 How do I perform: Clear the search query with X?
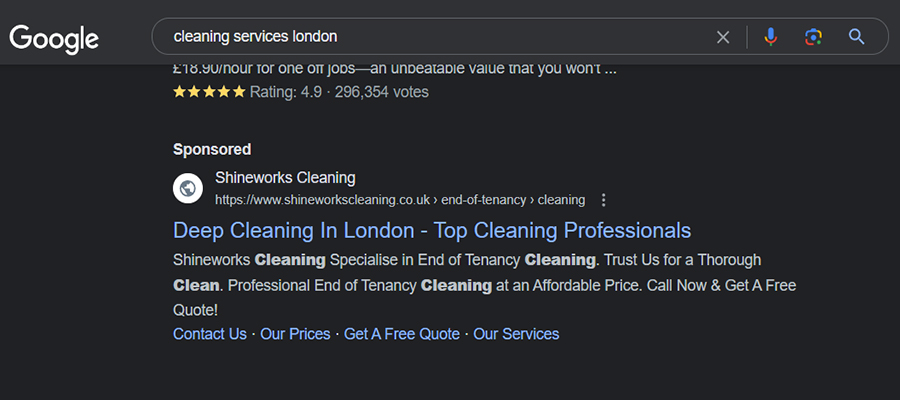723,37
